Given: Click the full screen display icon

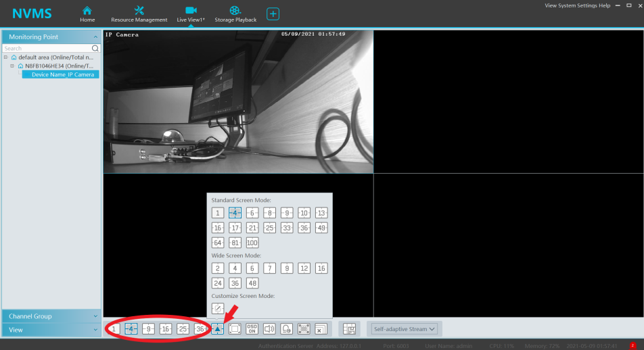Looking at the screenshot, I should pos(235,329).
